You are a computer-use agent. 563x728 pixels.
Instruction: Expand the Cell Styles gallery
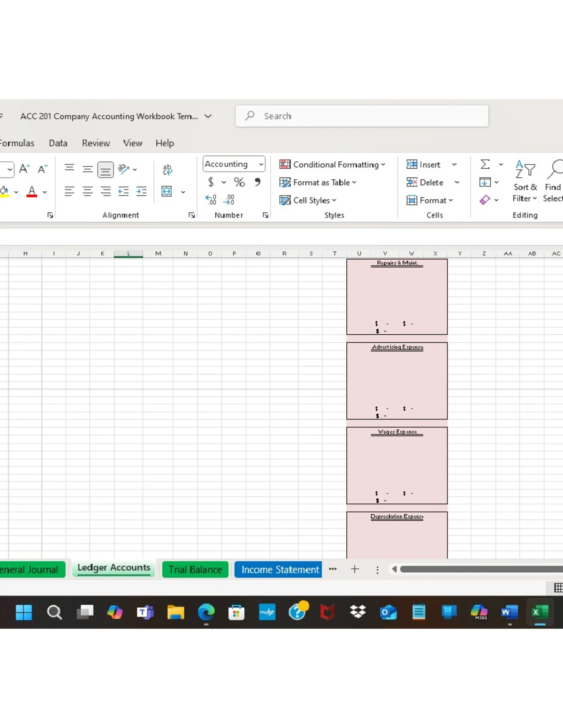(x=308, y=200)
